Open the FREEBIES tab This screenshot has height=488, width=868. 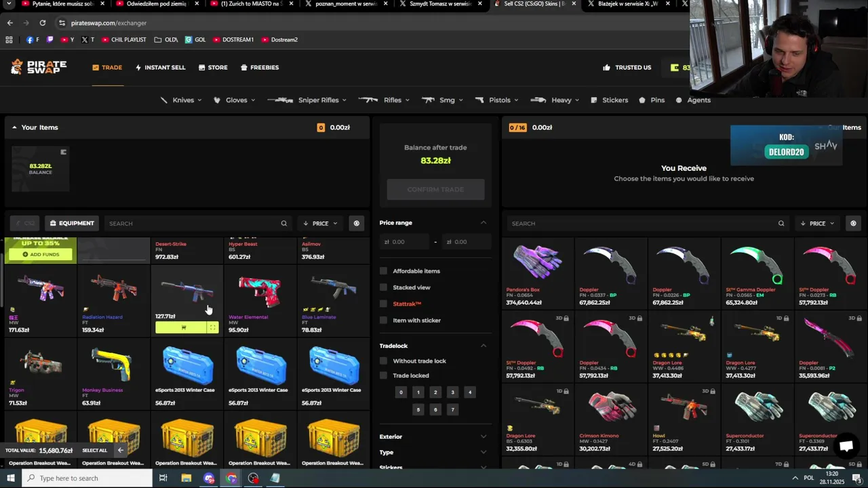[x=260, y=68]
